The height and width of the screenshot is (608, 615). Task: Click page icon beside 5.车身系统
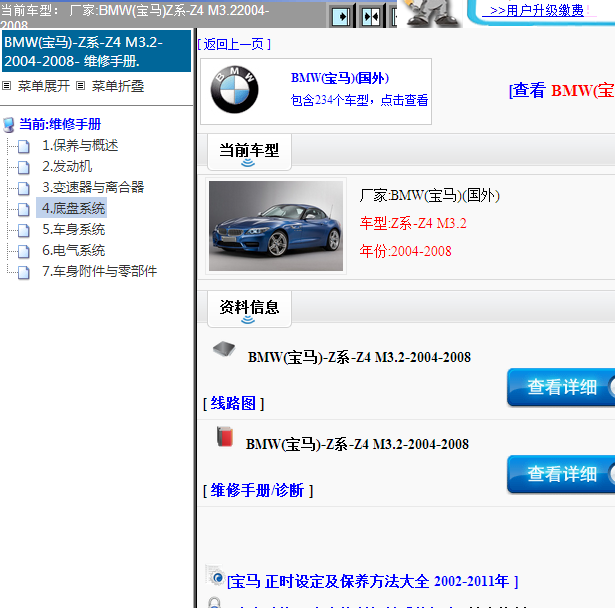(x=24, y=230)
